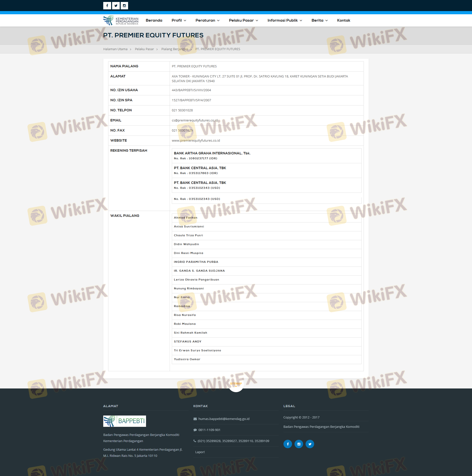This screenshot has height=476, width=472.
Task: Click the SITEMAP round button
Action: (x=236, y=384)
